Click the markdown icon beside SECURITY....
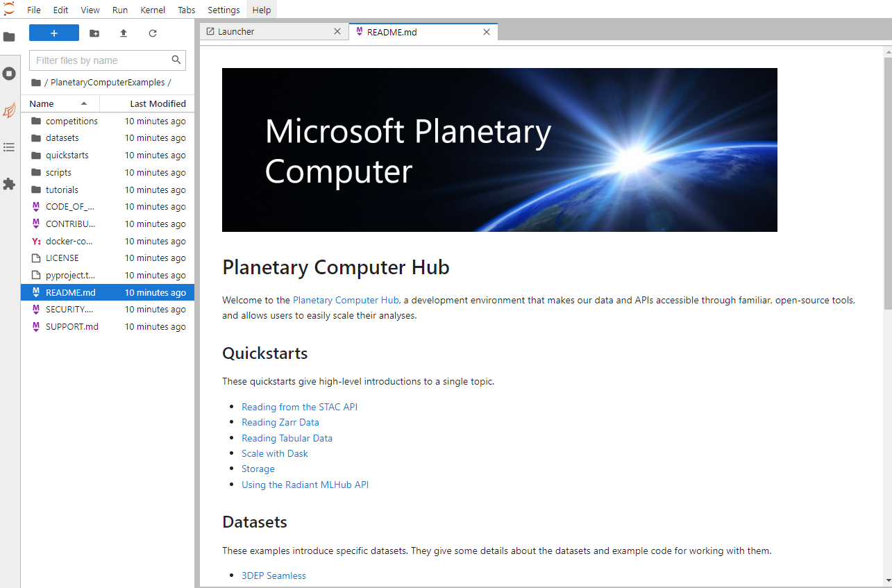The height and width of the screenshot is (588, 892). pos(36,309)
